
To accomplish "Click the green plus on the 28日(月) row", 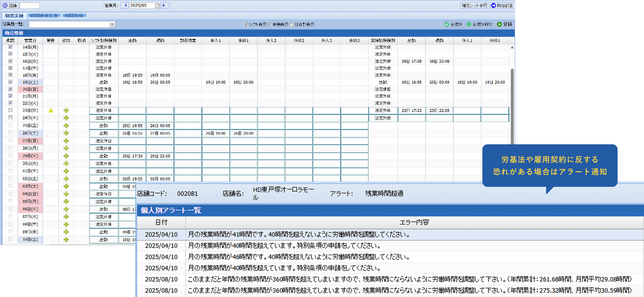I will click(66, 148).
